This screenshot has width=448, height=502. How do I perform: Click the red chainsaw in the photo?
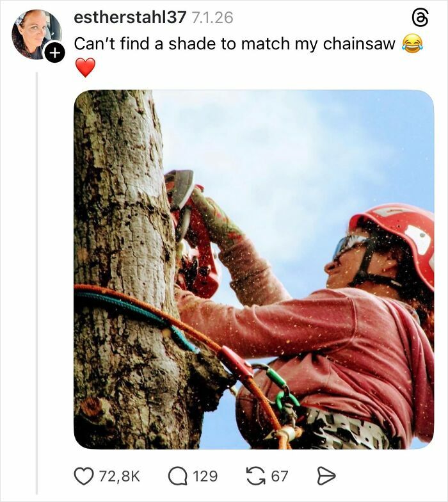192,237
